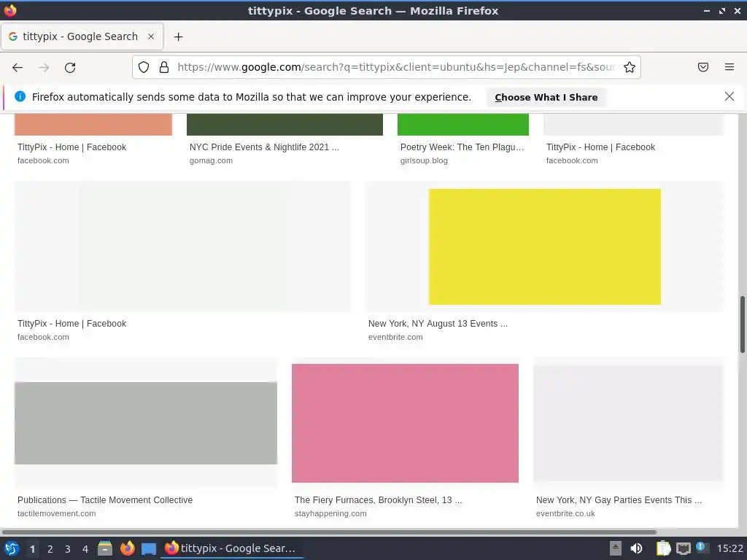Switch to virtual desktop 3
Image resolution: width=747 pixels, height=560 pixels.
click(68, 549)
